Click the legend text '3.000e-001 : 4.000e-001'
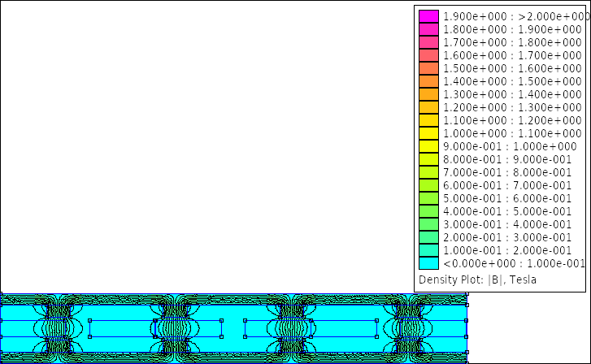 pyautogui.click(x=507, y=224)
